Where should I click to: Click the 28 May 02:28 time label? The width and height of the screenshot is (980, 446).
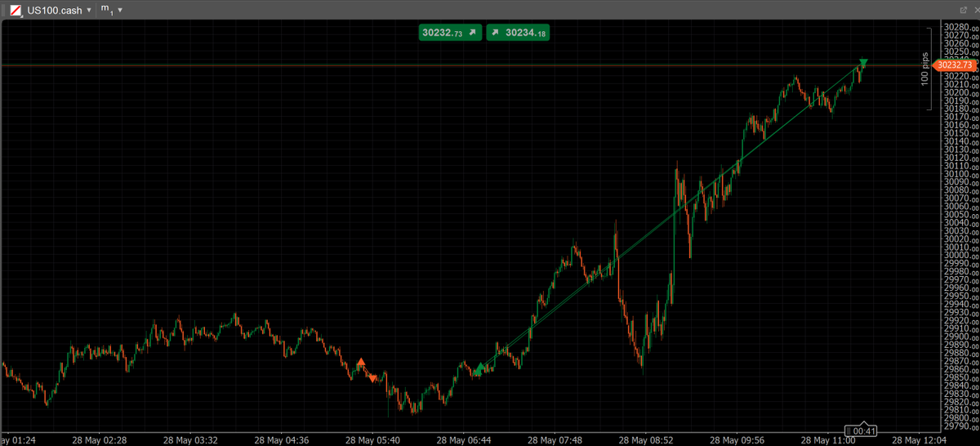(98, 439)
